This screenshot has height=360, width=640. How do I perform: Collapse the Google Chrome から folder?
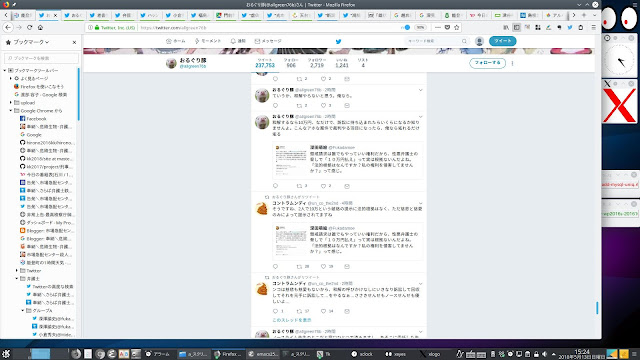(x=11, y=111)
